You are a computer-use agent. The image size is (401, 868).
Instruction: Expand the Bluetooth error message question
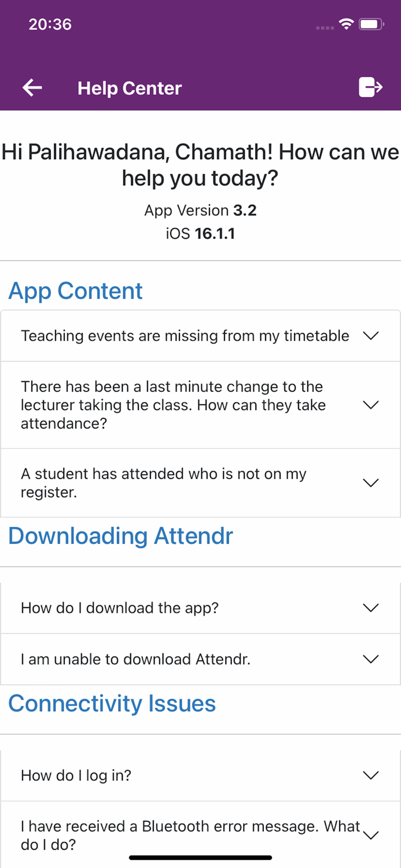[200, 835]
